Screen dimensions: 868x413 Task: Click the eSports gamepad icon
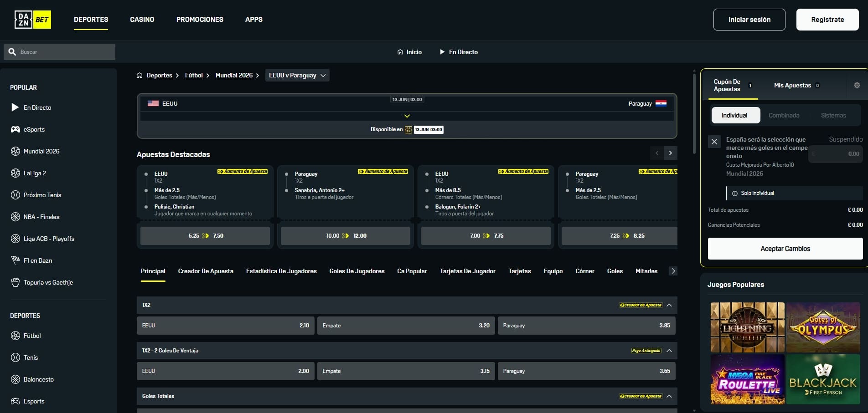pyautogui.click(x=15, y=129)
